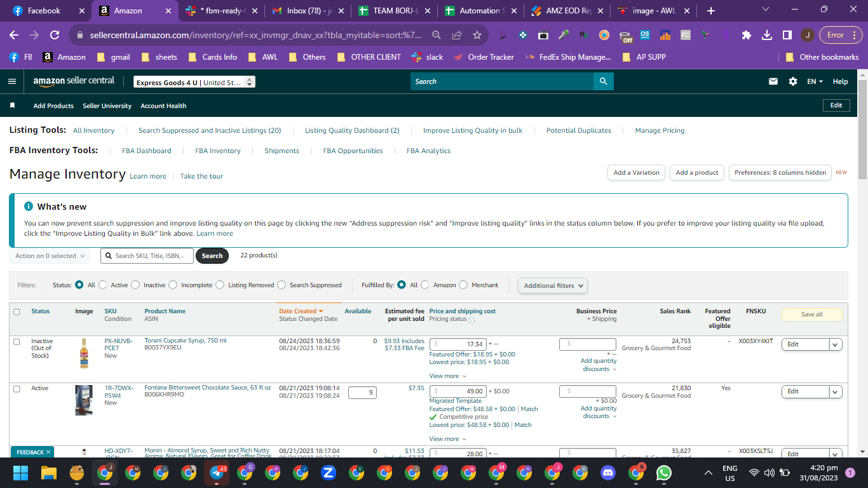The width and height of the screenshot is (868, 488).
Task: Open the EN language dropdown
Action: click(x=815, y=81)
